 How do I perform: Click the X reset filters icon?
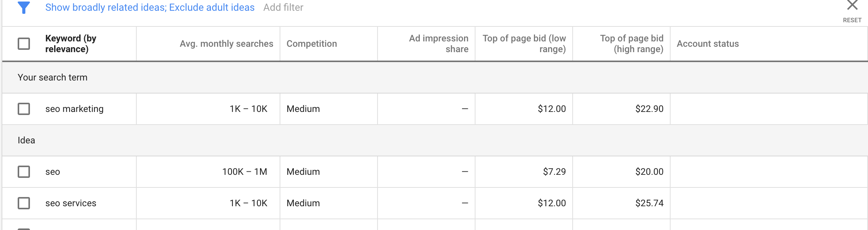coord(852,5)
